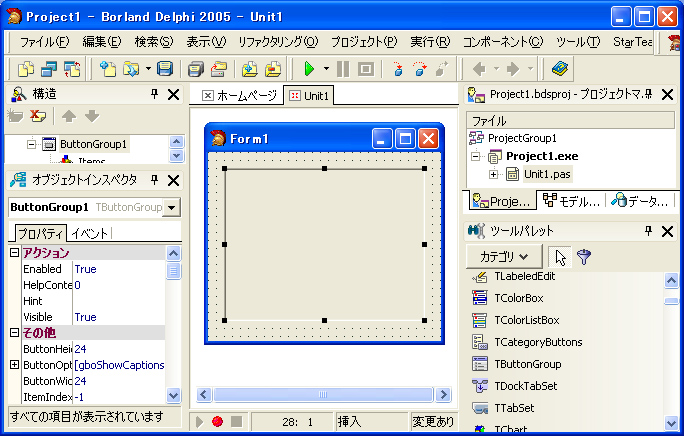Image resolution: width=684 pixels, height=436 pixels.
Task: Collapse the アクション property category
Action: pyautogui.click(x=14, y=252)
